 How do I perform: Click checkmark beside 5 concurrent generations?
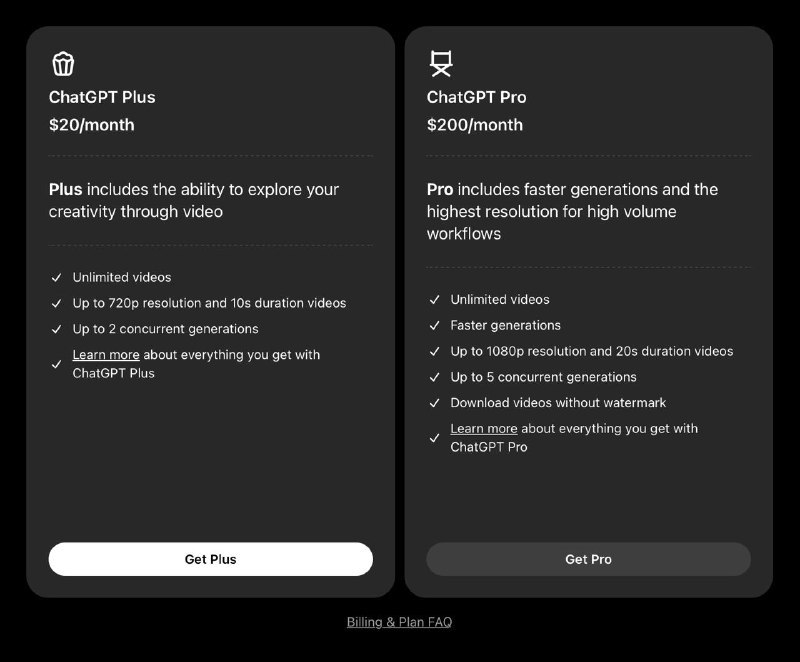pyautogui.click(x=434, y=377)
